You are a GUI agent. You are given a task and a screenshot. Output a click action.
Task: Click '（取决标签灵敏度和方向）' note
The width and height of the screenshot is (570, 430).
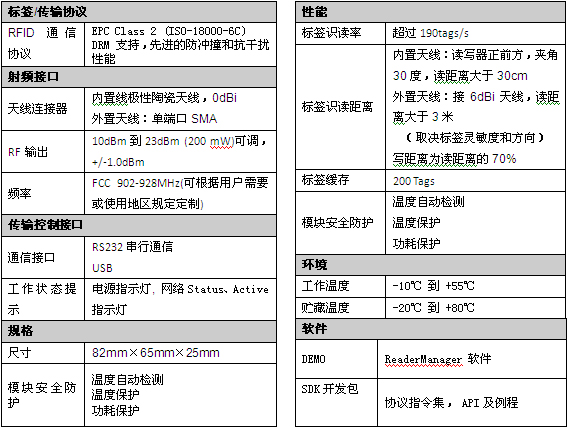(x=474, y=138)
